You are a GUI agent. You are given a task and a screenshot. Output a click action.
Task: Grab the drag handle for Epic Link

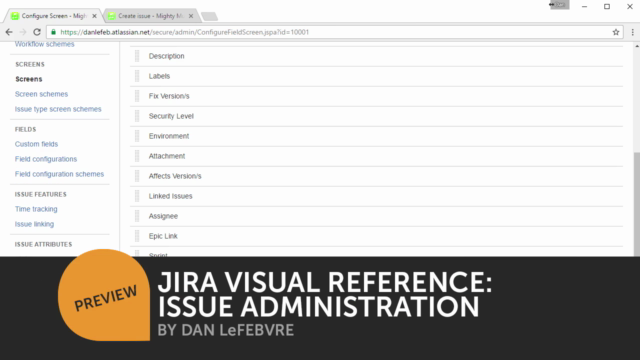pos(137,236)
